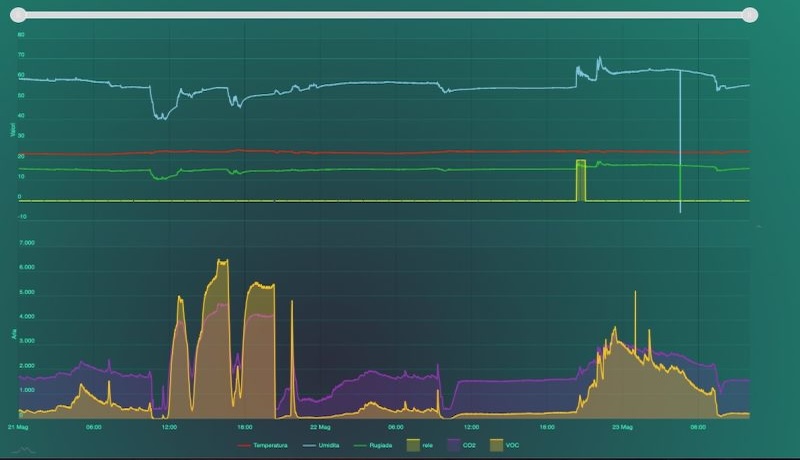Click the small chart icon at bottom-left corner

tap(22, 451)
